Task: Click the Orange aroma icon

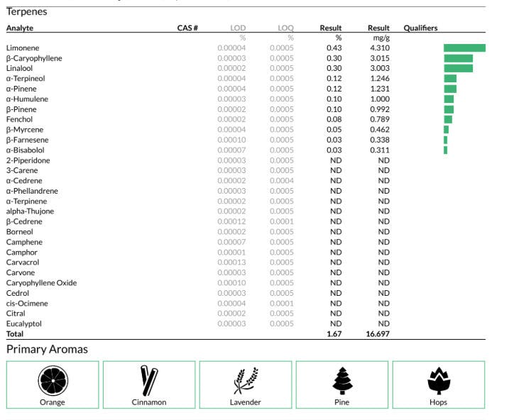Action: coord(53,380)
